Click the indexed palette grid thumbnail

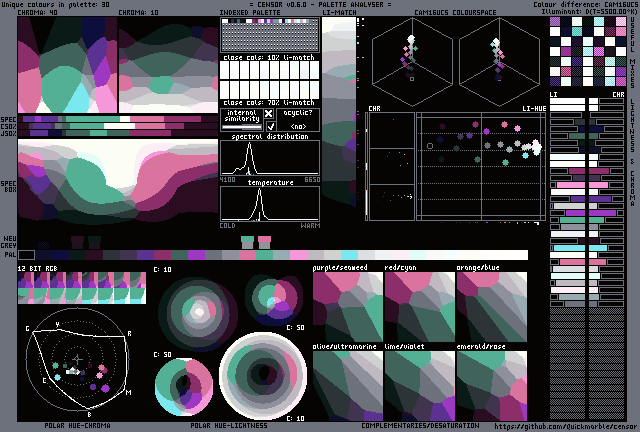tap(268, 36)
